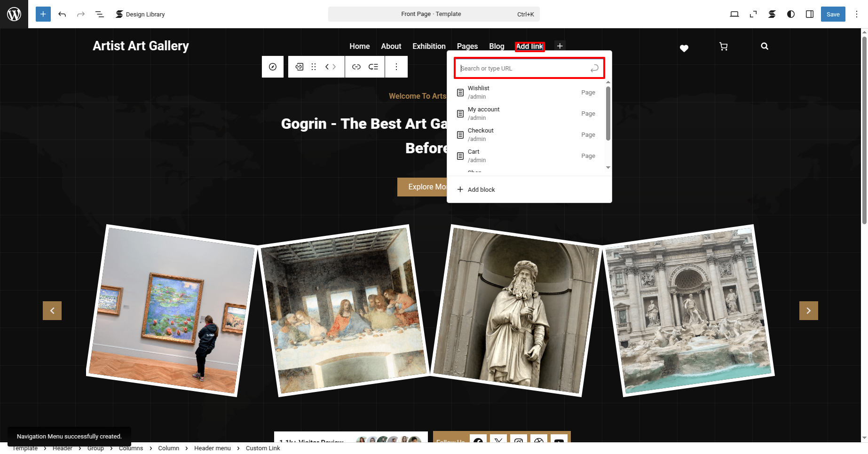Select Column in the block breadcrumb
The width and height of the screenshot is (868, 454).
tap(168, 448)
